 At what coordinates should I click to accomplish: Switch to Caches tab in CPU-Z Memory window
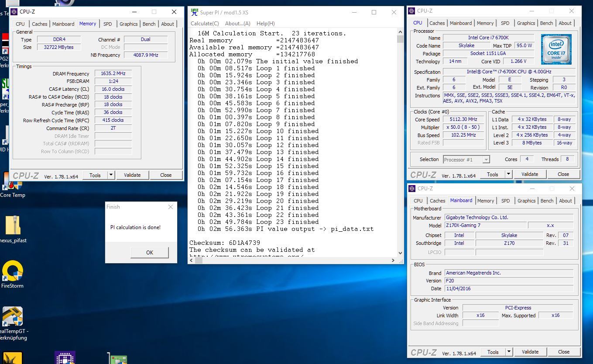point(39,24)
